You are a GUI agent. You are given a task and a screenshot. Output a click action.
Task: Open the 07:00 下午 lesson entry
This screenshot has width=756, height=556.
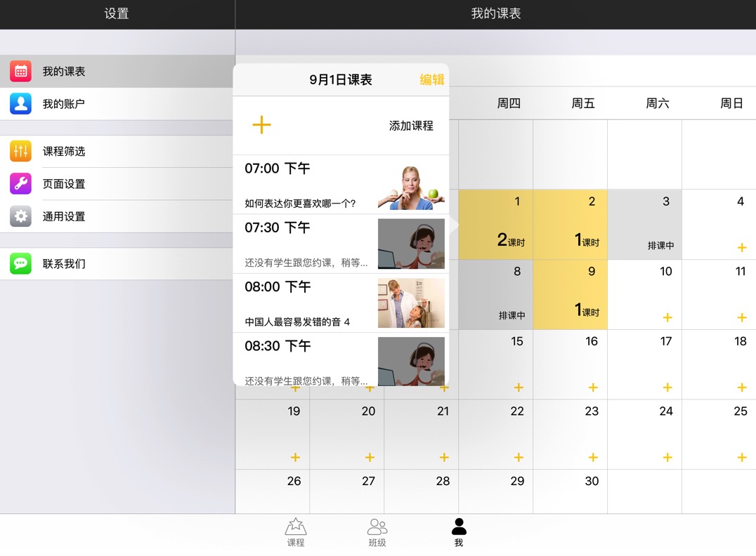(309, 185)
